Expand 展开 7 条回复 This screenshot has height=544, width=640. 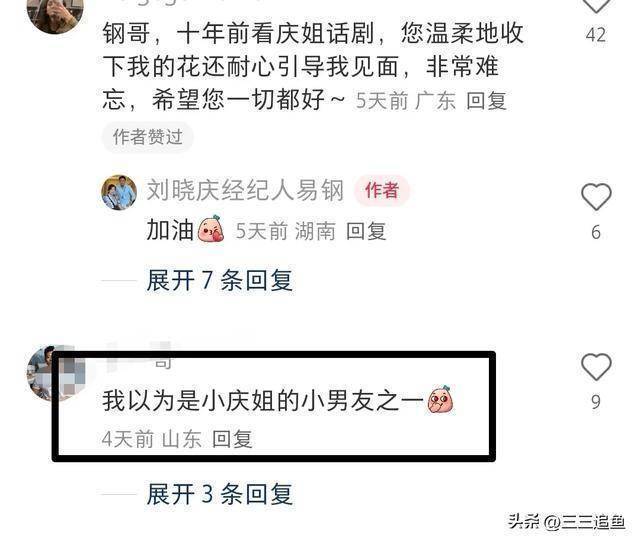pos(220,281)
